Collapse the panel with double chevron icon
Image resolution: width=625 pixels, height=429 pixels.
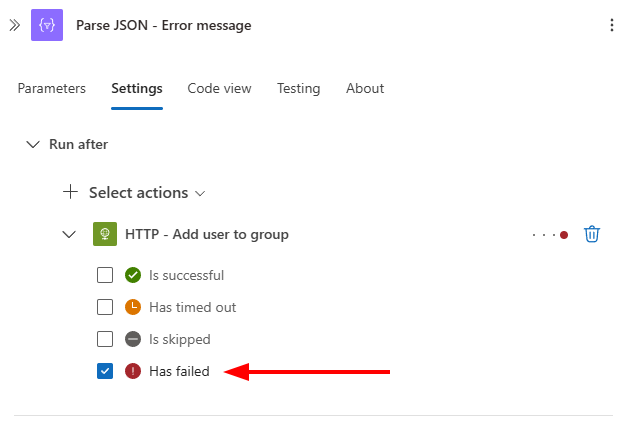point(15,25)
